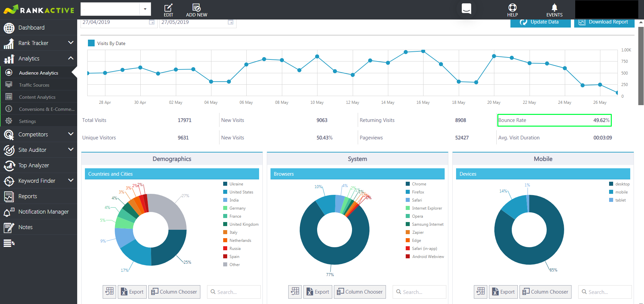Toggle Chrome legend entry
644x304 pixels.
(416, 184)
